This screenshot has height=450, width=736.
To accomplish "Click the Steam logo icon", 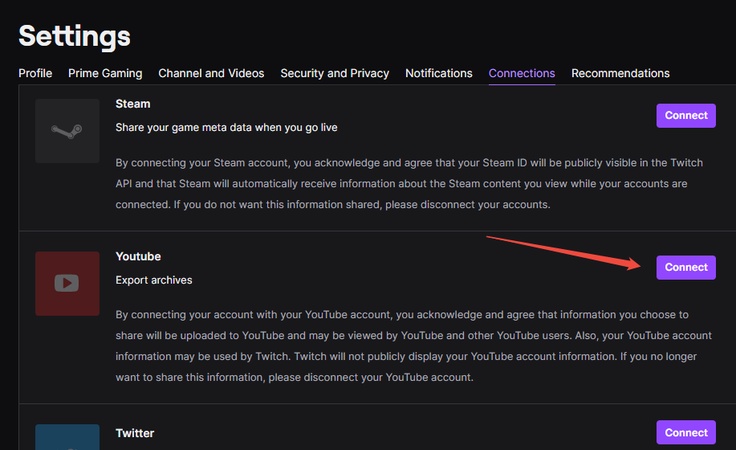I will (x=67, y=131).
